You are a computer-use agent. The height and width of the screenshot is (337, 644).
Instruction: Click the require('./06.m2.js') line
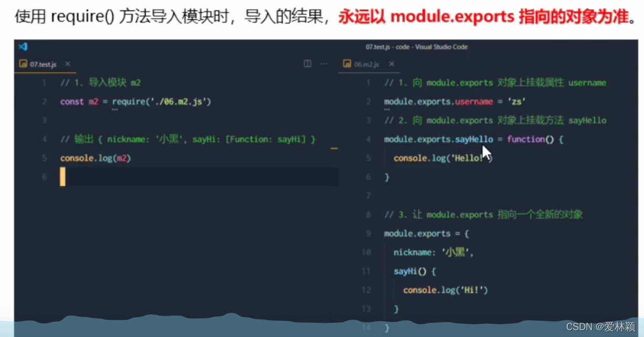click(136, 102)
